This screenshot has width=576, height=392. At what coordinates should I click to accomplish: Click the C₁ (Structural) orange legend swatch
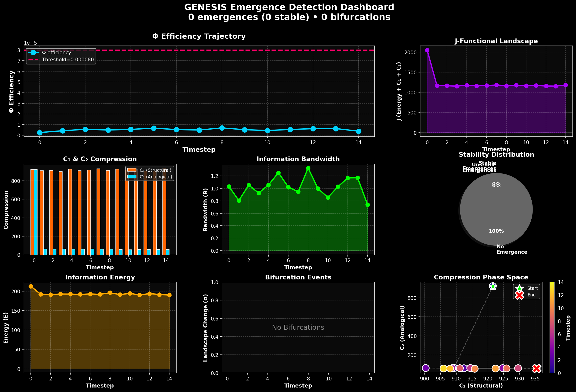132,170
